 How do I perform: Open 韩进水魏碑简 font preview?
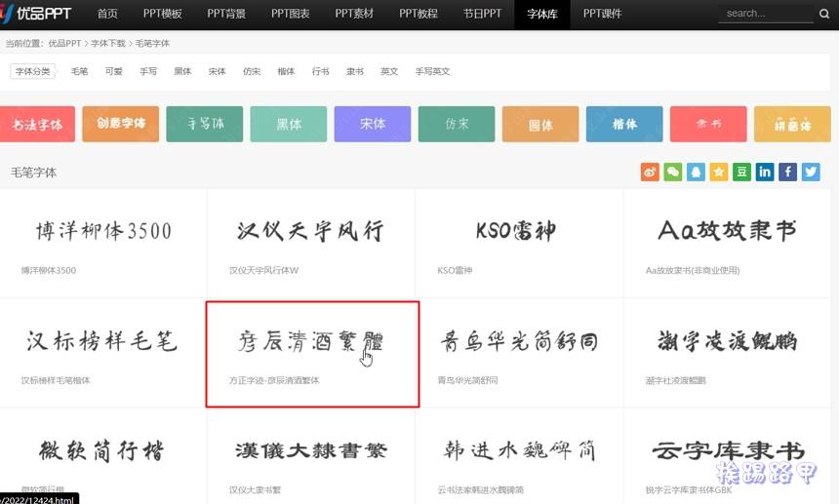(x=519, y=450)
